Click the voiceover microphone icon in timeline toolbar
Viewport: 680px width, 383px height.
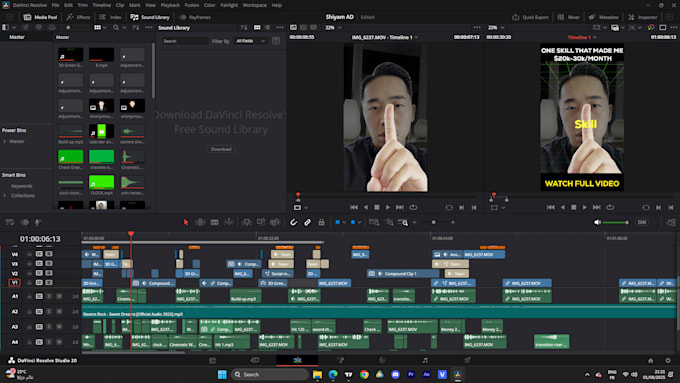coord(38,222)
